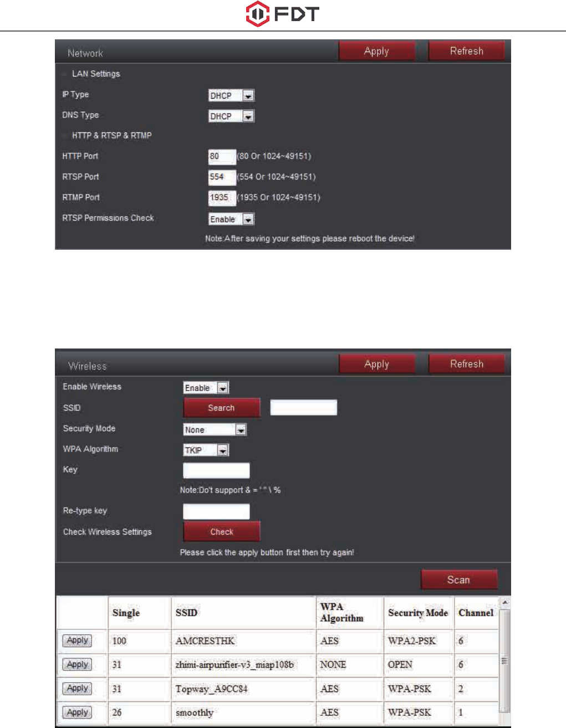The image size is (566, 728).
Task: Click the RTSP Port input field
Action: click(222, 177)
